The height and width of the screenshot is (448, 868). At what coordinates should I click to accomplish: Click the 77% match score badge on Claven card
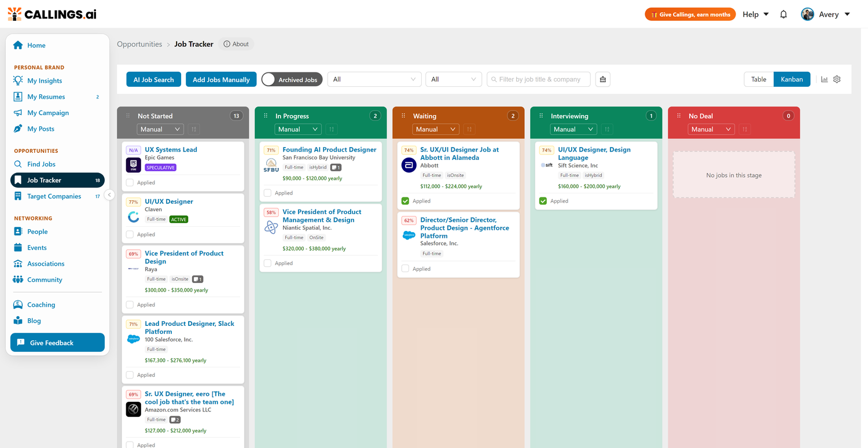pos(134,202)
